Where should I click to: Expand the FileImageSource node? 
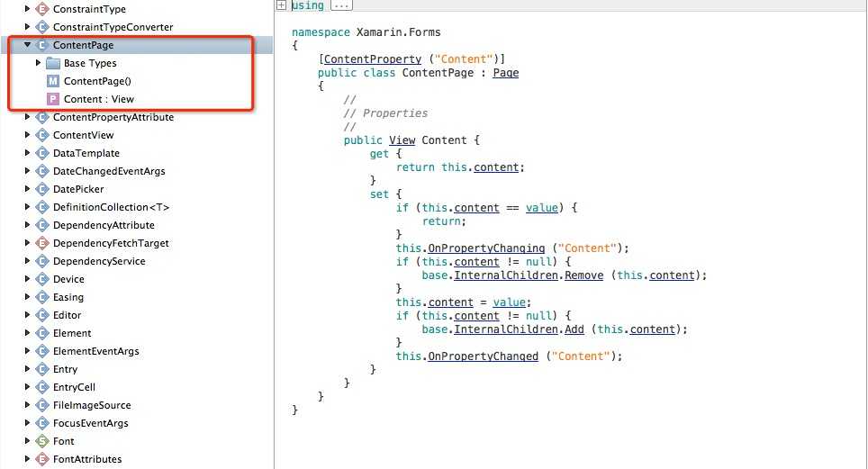click(27, 405)
